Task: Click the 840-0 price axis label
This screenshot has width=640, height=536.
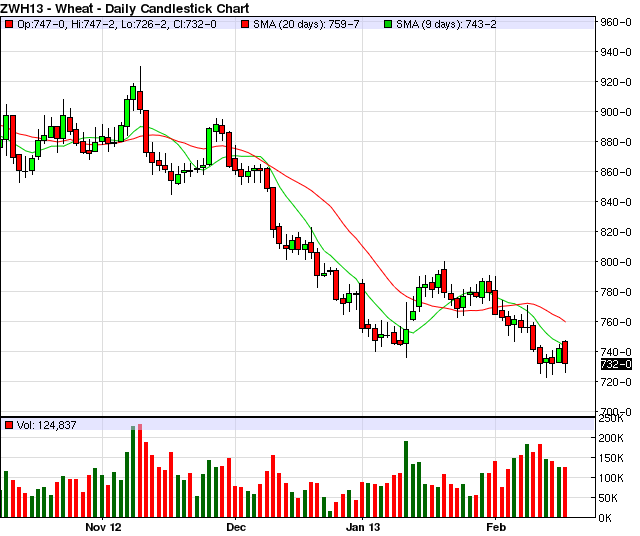Action: pos(616,202)
